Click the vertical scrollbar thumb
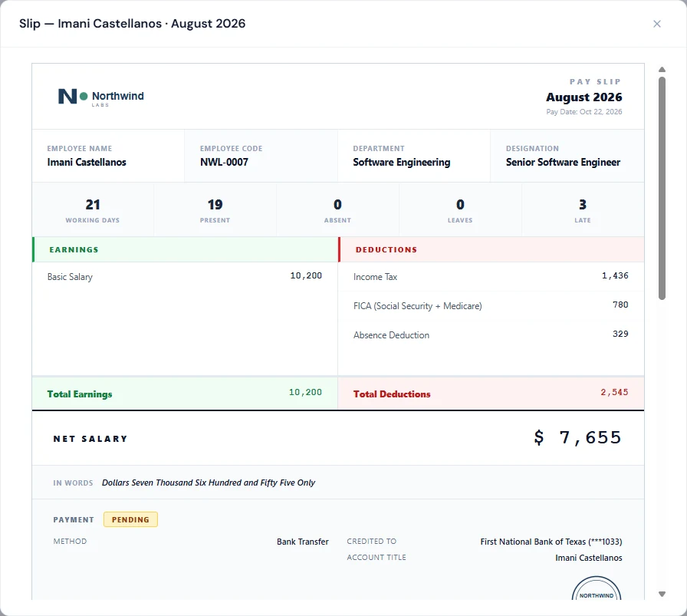This screenshot has height=616, width=687. click(662, 189)
